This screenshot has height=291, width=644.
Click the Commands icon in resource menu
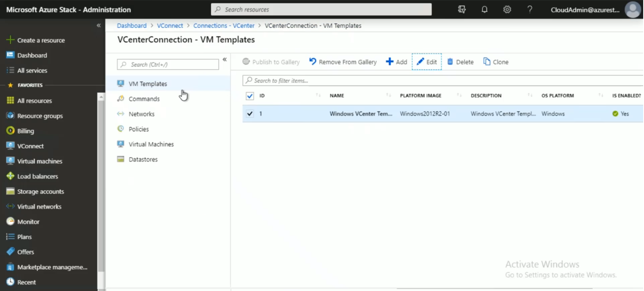[x=120, y=98]
